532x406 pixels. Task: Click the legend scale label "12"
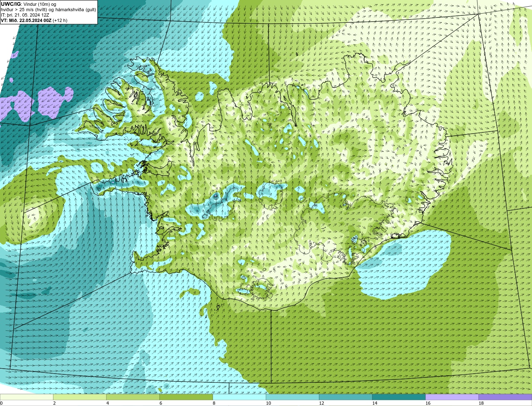click(x=322, y=403)
